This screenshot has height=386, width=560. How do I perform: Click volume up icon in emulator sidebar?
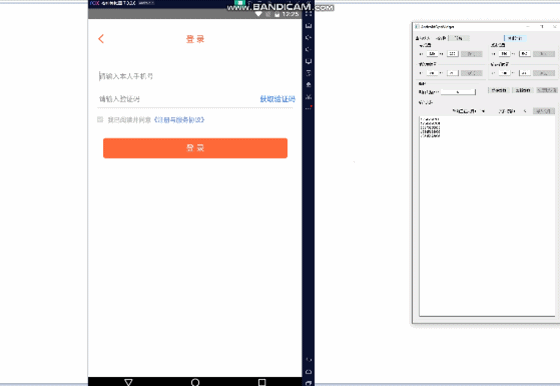pyautogui.click(x=309, y=37)
